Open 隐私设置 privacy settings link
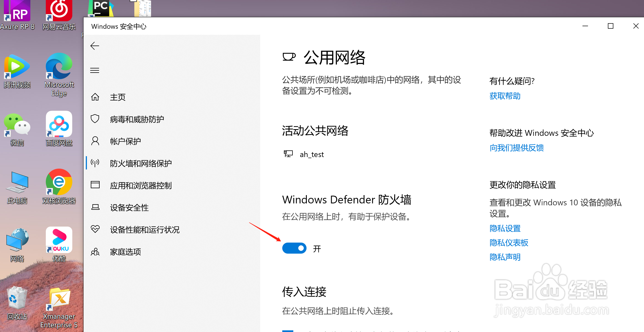 click(505, 229)
